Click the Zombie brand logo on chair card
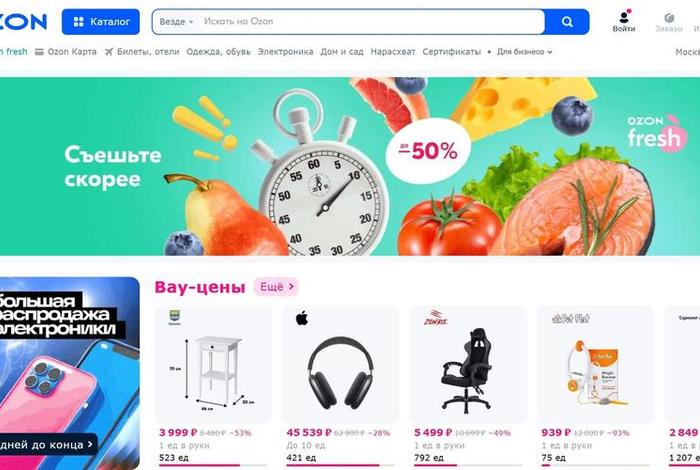This screenshot has height=470, width=700. [435, 318]
